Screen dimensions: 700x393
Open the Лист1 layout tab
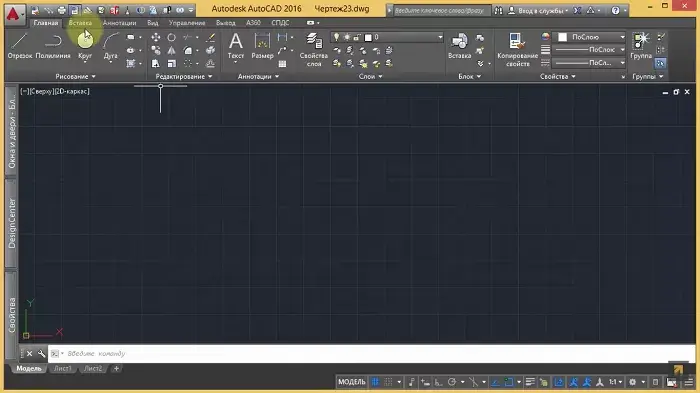click(62, 368)
